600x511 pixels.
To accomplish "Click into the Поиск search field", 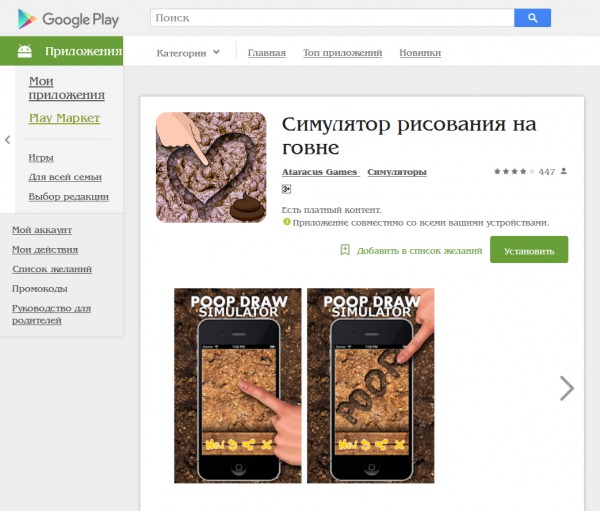I will (x=332, y=18).
